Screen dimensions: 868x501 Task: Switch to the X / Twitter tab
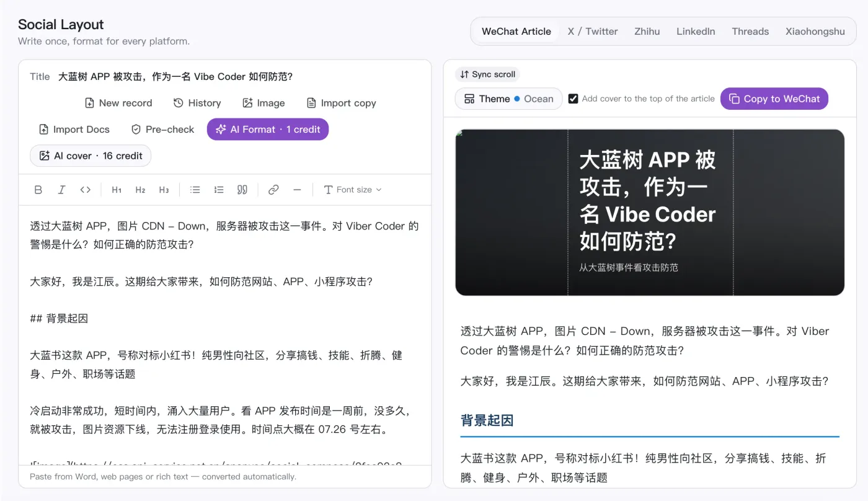593,32
